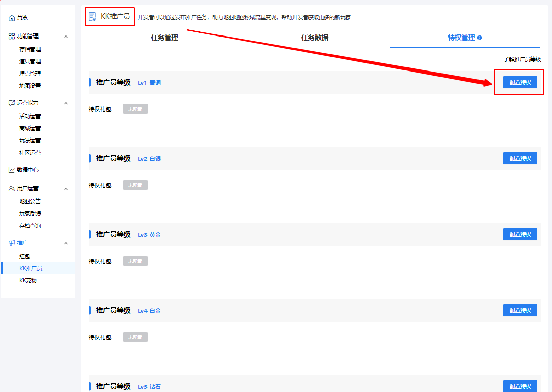Click the 功能管理 grid icon
Viewport: 552px width, 392px height.
click(x=12, y=37)
